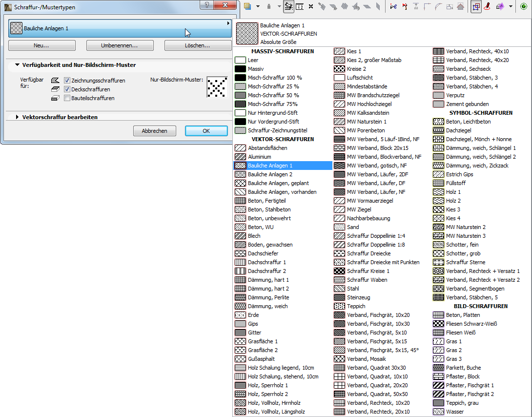Click the Bauteilschraffuren cut fill icon
Image resolution: width=532 pixels, height=417 pixels.
(55, 98)
